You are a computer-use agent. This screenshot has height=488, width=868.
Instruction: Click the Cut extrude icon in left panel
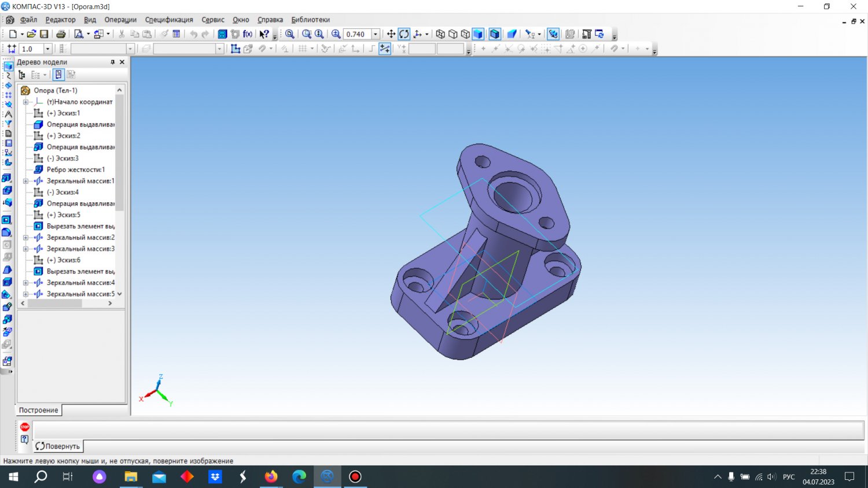click(7, 220)
